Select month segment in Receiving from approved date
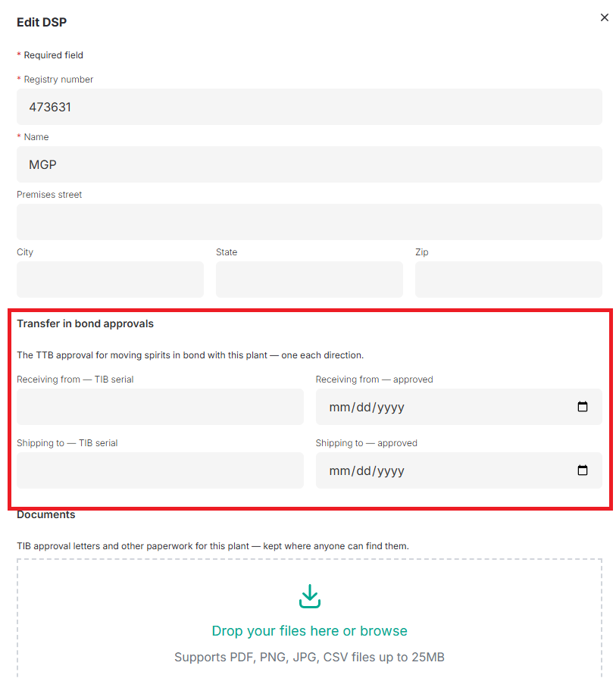 click(x=339, y=408)
